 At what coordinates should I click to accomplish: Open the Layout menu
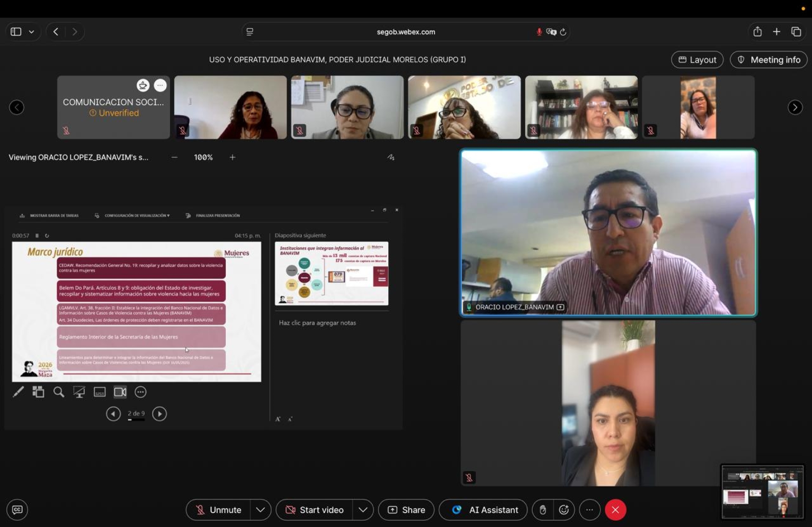pyautogui.click(x=697, y=60)
